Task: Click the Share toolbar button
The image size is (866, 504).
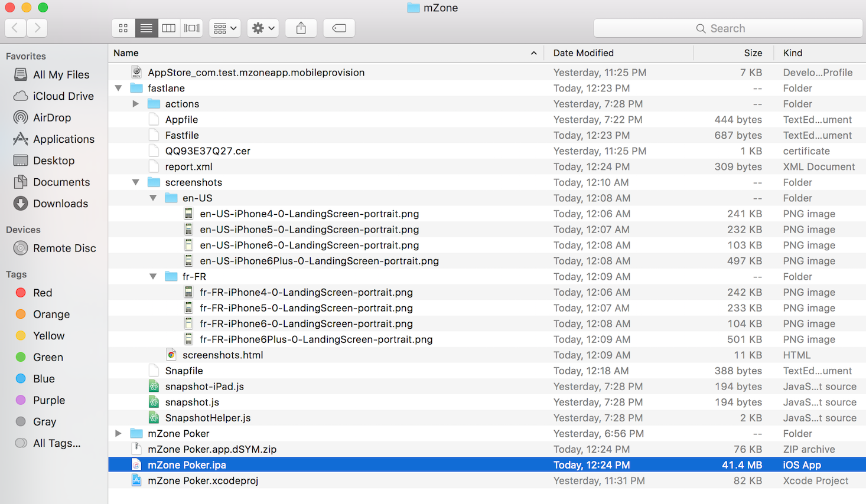Action: (301, 28)
